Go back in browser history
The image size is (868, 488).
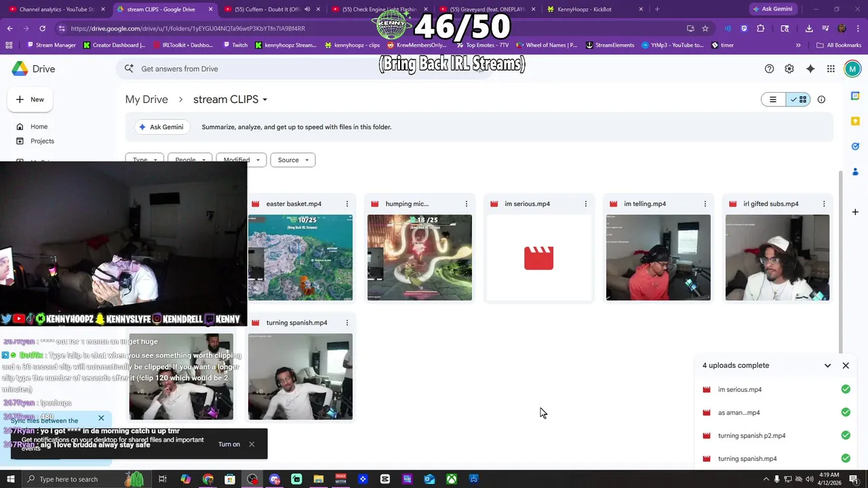tap(9, 28)
